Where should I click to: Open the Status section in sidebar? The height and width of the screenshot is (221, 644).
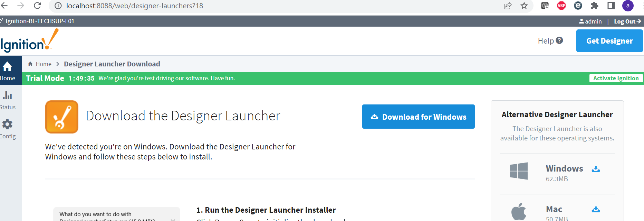tap(8, 100)
